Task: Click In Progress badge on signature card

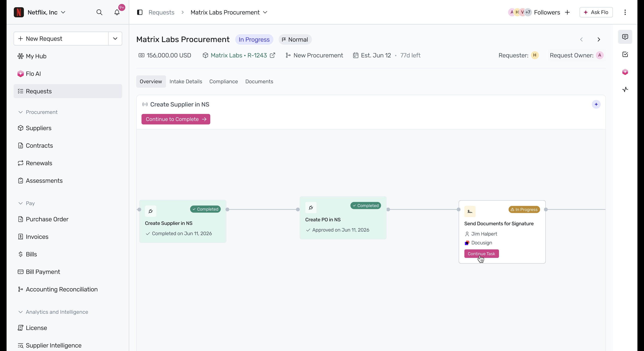Action: (x=524, y=209)
